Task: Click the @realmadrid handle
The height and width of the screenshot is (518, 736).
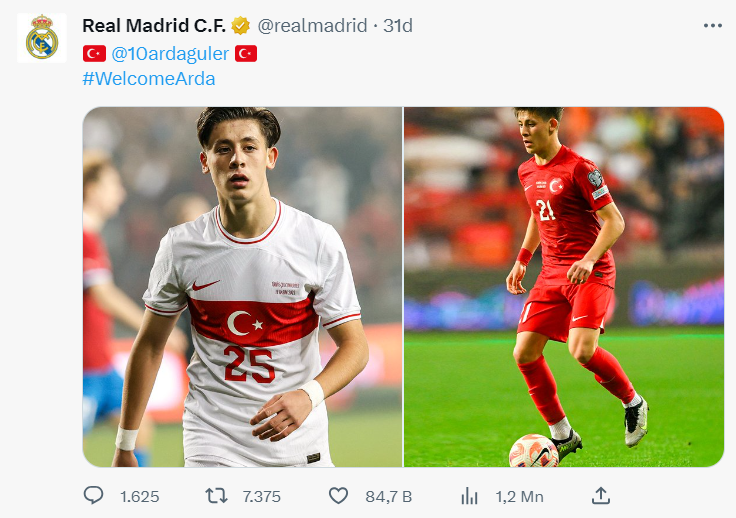Action: 312,25
